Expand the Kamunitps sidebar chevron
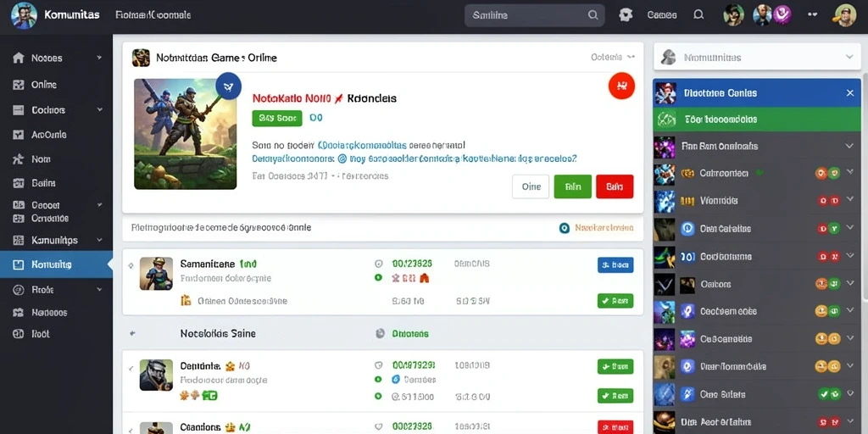 [x=100, y=240]
